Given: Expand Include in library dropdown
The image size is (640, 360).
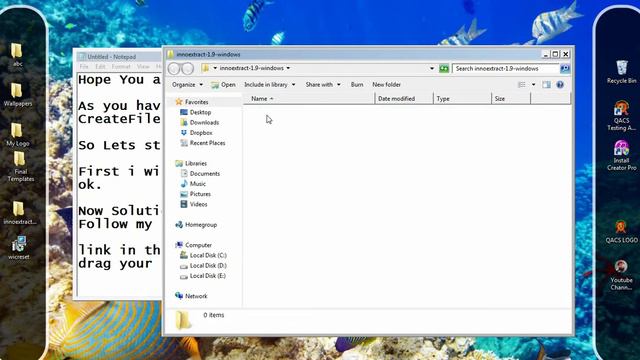Looking at the screenshot, I should [269, 84].
